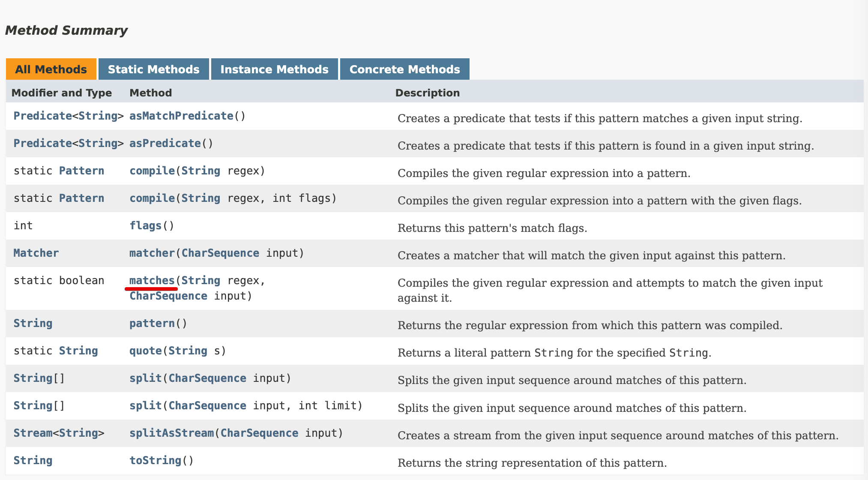Click the Stream return type link
The width and height of the screenshot is (868, 480).
[x=33, y=433]
